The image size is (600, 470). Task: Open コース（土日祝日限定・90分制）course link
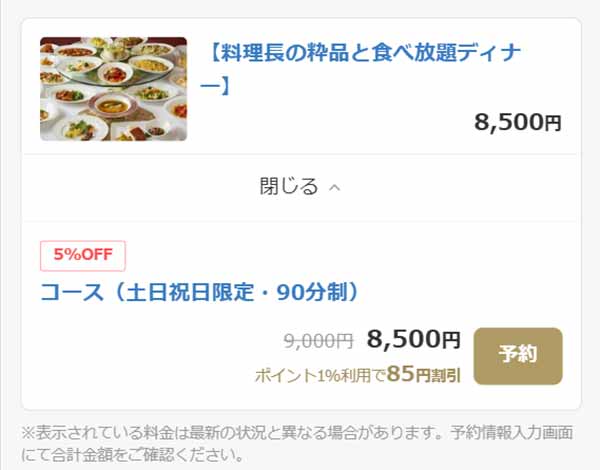tap(200, 292)
